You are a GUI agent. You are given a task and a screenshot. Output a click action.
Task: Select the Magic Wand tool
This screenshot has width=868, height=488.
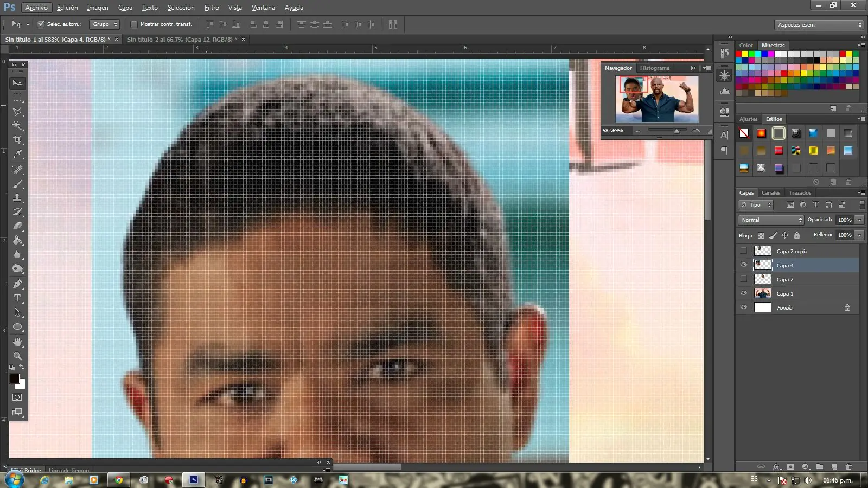[17, 126]
